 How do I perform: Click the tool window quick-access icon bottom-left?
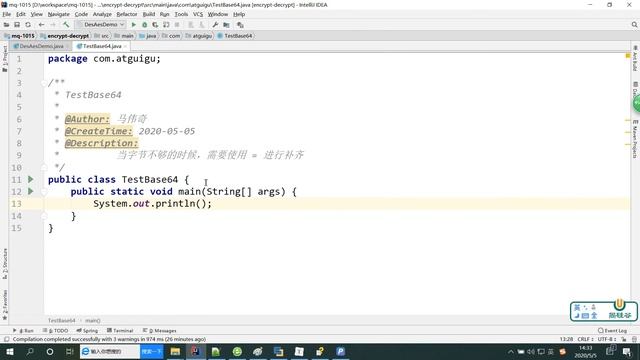click(6, 339)
